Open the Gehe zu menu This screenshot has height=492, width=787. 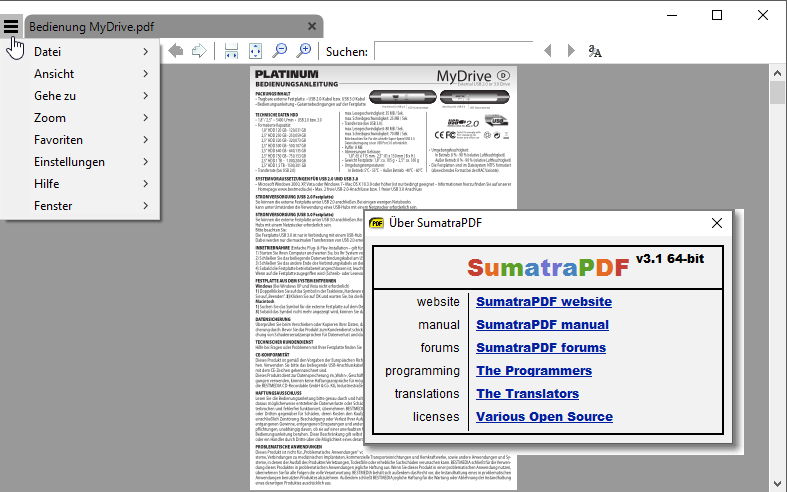coord(80,96)
